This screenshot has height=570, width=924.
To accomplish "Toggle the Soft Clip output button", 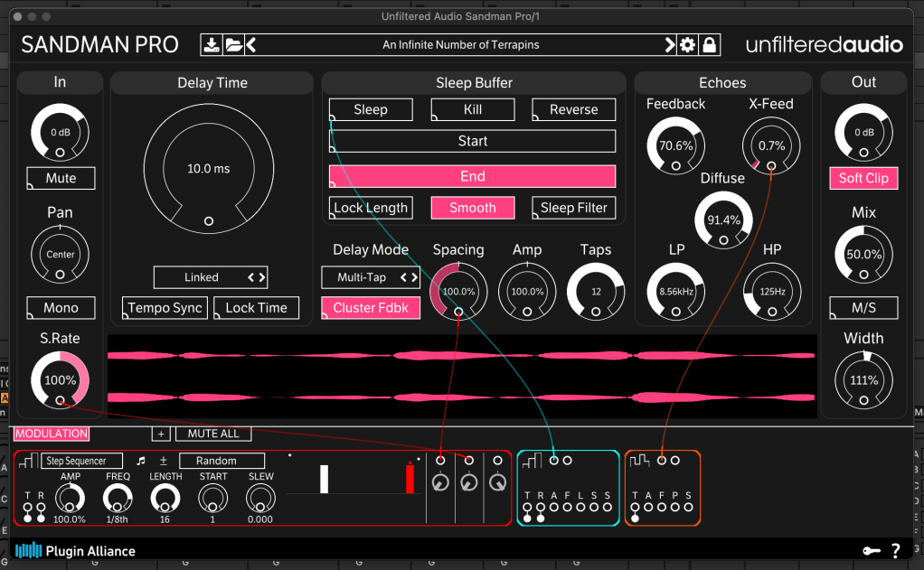I will [863, 178].
